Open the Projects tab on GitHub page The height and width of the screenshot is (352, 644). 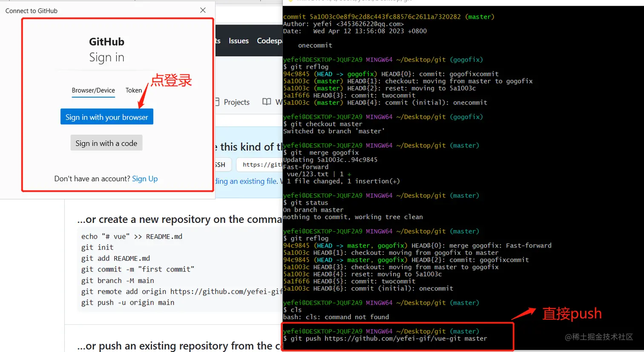click(x=236, y=102)
